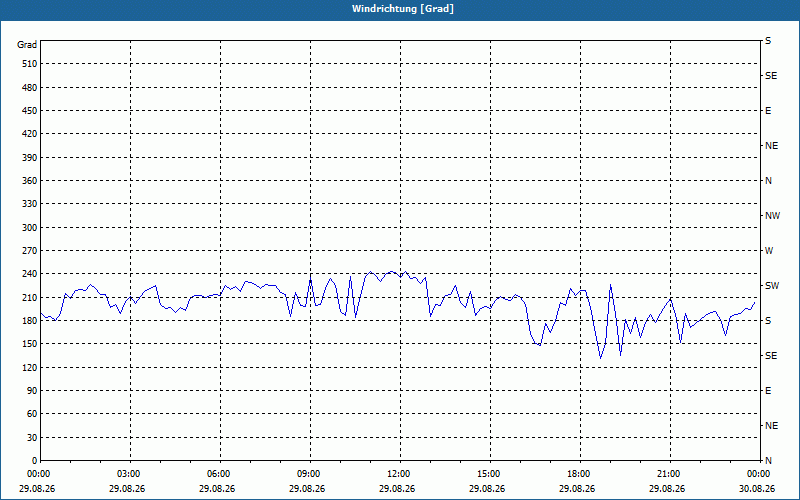The height and width of the screenshot is (500, 800).
Task: Click the NW compass direction label
Action: [772, 216]
